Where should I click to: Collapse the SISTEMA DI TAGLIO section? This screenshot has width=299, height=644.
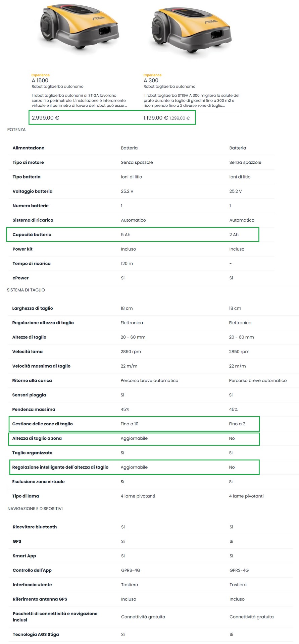[x=26, y=290]
